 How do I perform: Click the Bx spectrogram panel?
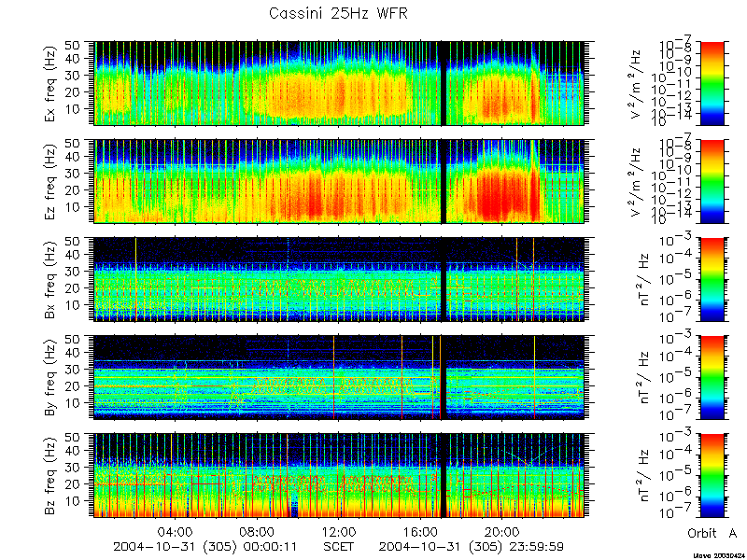339,279
